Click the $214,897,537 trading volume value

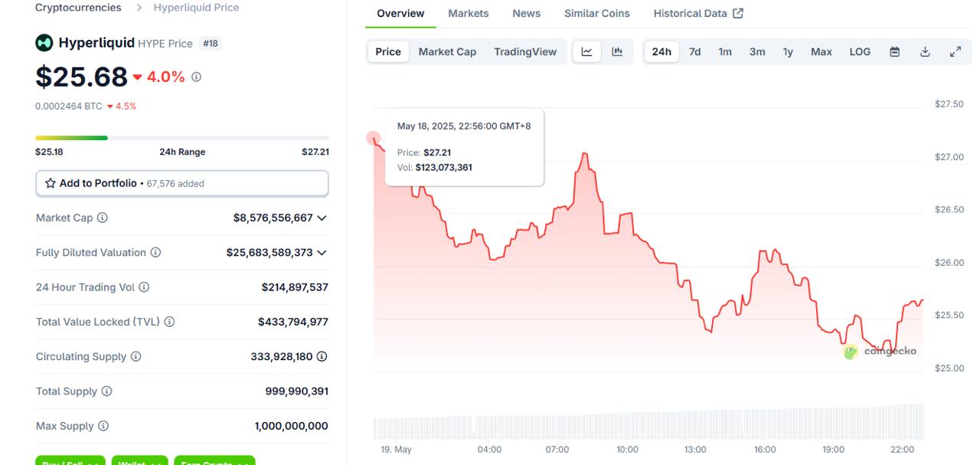295,287
